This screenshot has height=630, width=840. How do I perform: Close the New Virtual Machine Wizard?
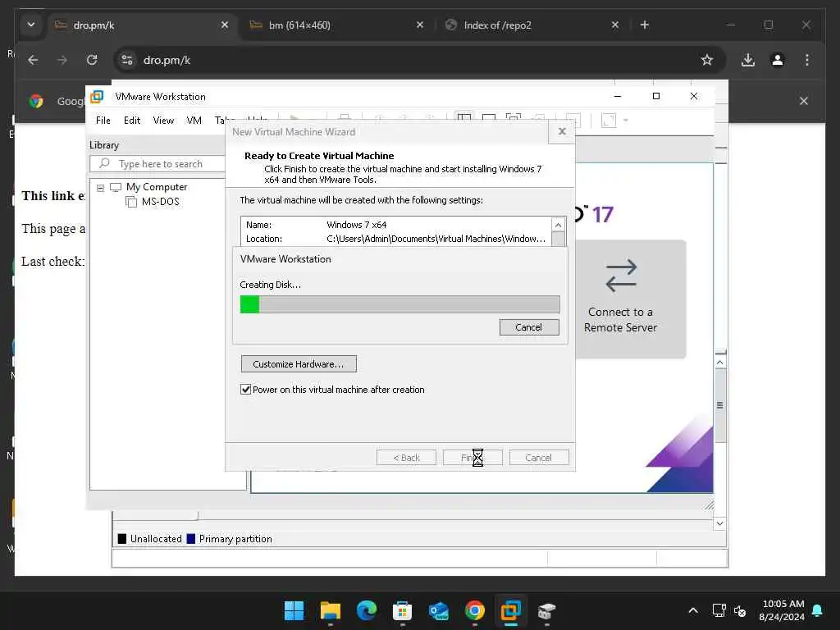click(561, 131)
